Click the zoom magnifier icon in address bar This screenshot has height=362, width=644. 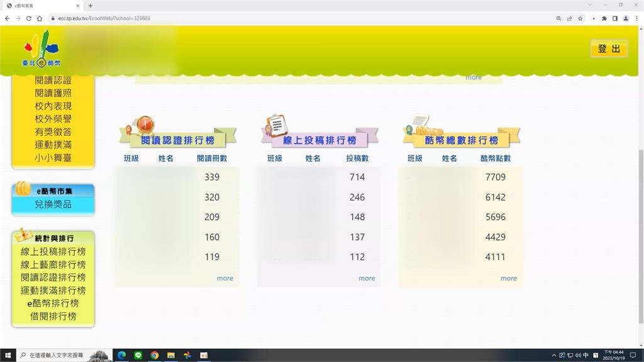pyautogui.click(x=558, y=18)
